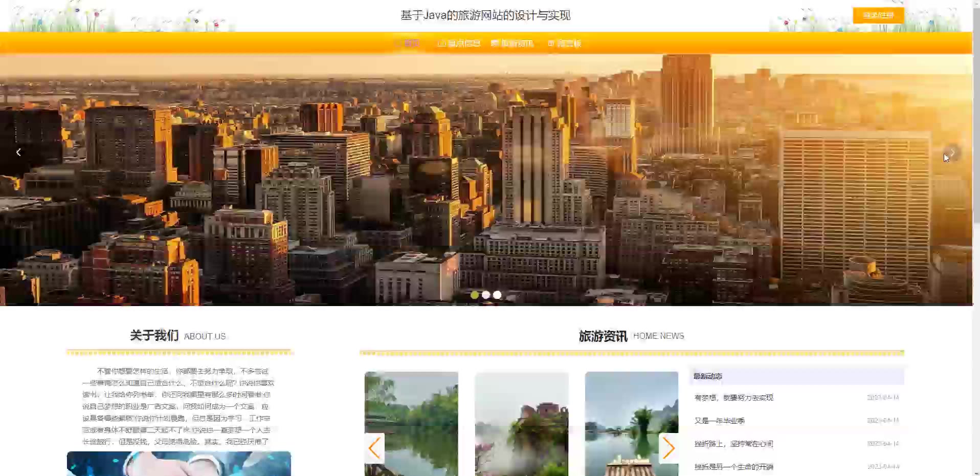Click the left arrow on the city banner
The width and height of the screenshot is (980, 476).
point(18,153)
